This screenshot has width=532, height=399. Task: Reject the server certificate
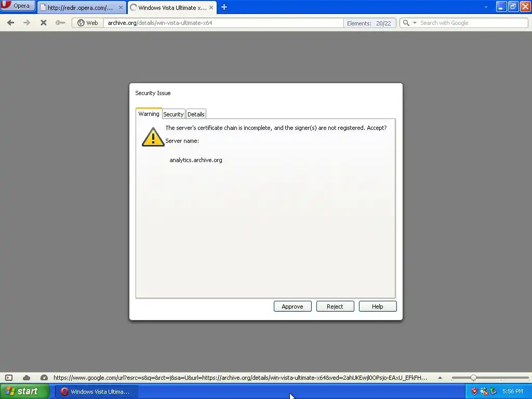click(x=335, y=307)
